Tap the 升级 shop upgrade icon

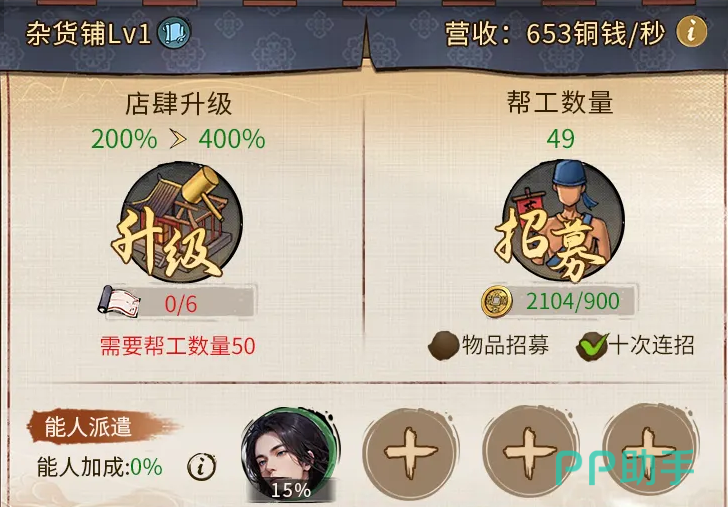(x=179, y=222)
